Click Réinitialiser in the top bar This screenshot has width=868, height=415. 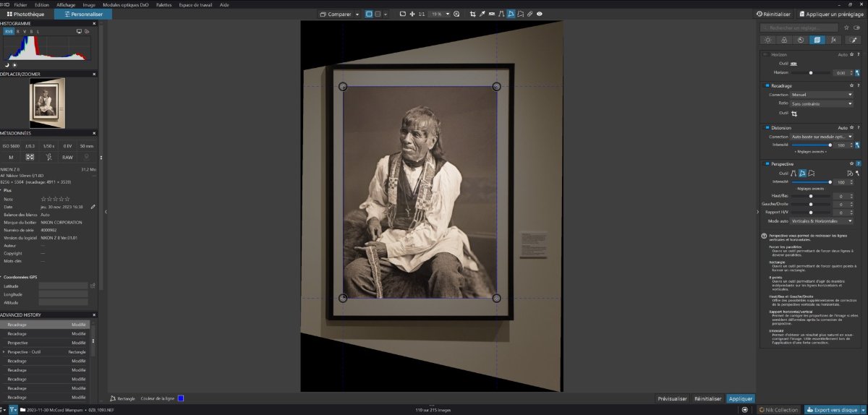coord(773,14)
